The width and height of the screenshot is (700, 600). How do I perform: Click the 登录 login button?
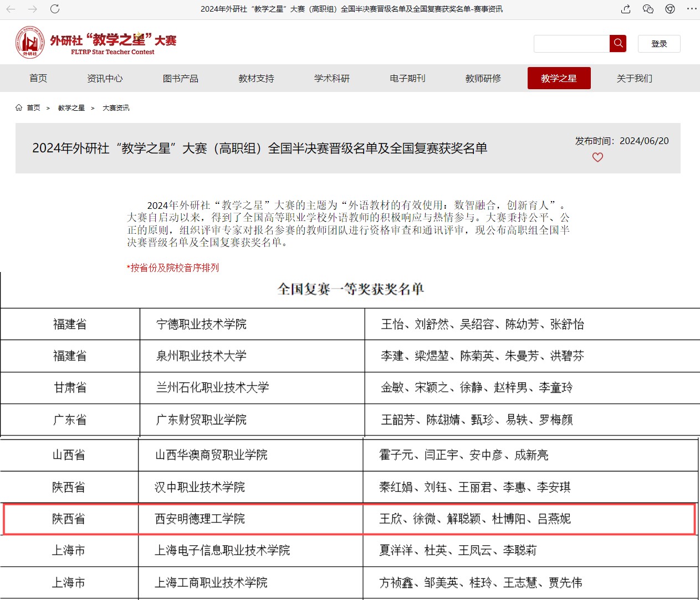[659, 44]
